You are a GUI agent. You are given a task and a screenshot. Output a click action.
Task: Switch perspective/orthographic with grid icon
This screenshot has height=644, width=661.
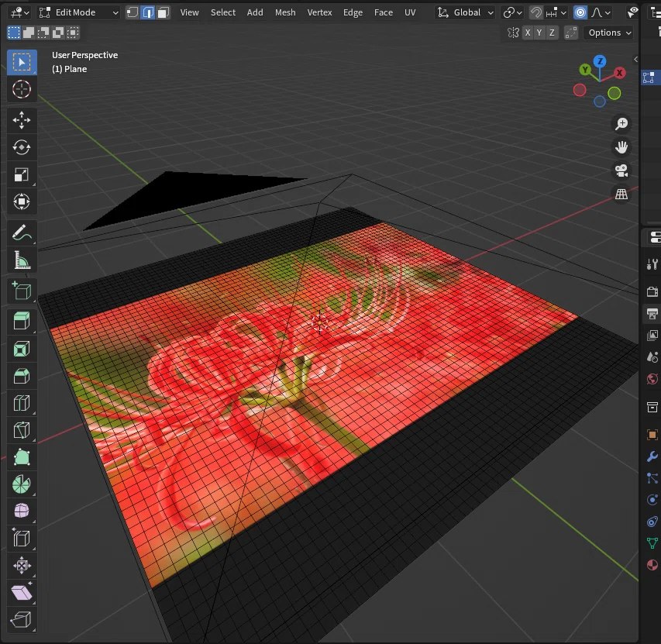(621, 195)
